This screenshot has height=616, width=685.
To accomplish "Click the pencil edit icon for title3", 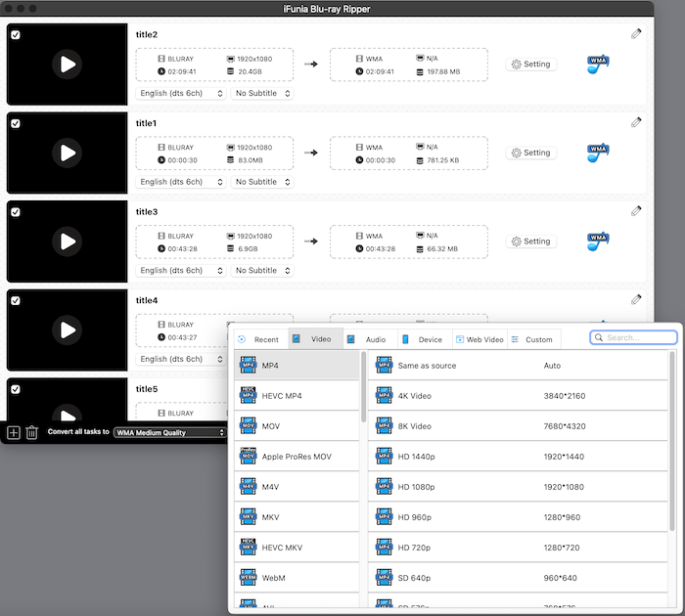I will [x=636, y=210].
